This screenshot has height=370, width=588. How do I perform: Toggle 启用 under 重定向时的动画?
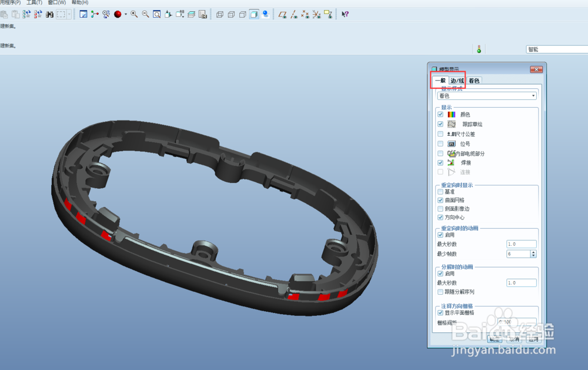tap(440, 235)
